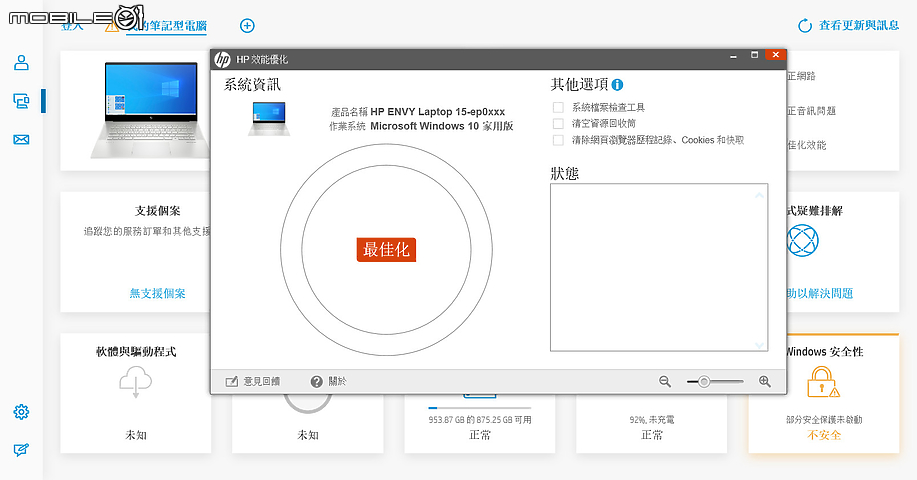The image size is (917, 480).
Task: Click 不安全 status in Windows 安全性 card
Action: [x=824, y=435]
